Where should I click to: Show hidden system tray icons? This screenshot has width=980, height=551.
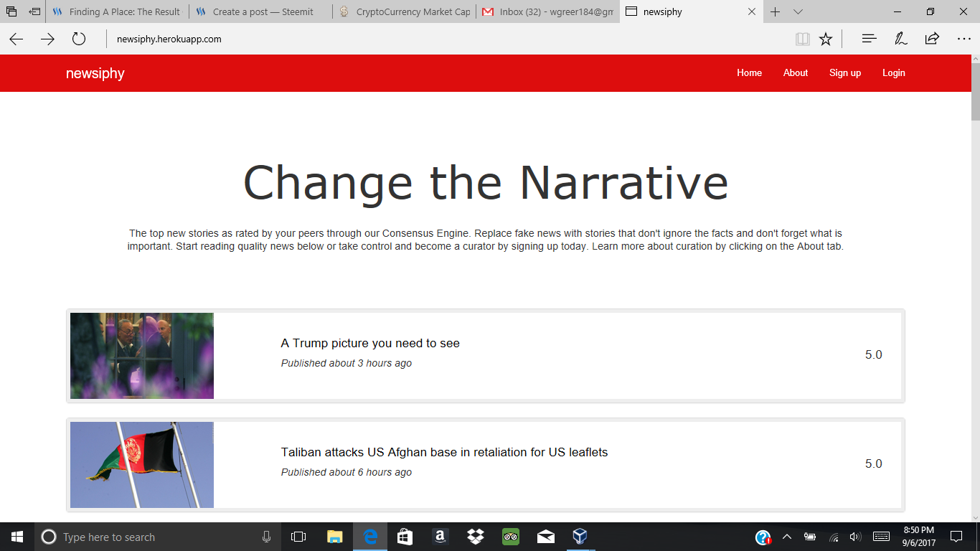pos(787,537)
